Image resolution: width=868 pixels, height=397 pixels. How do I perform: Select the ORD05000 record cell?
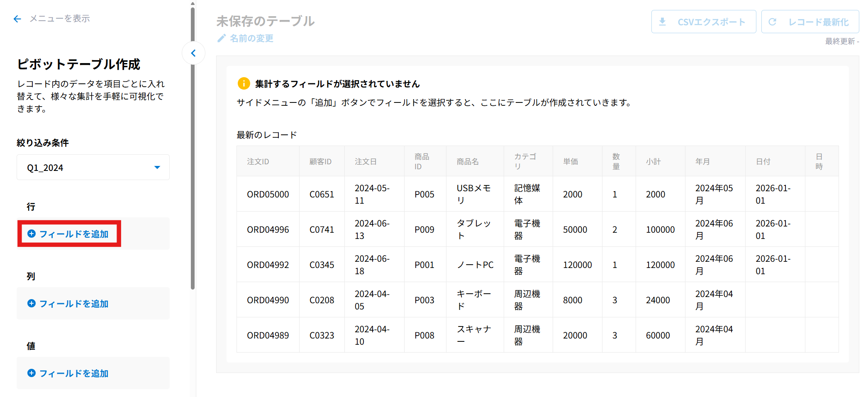268,194
